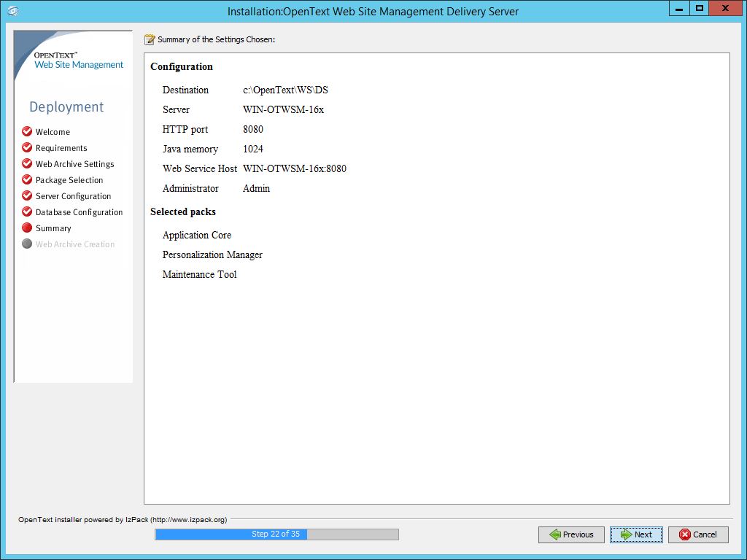Screen dimensions: 747x560
Task: Click the Package Selection checkmark icon
Action: point(27,179)
